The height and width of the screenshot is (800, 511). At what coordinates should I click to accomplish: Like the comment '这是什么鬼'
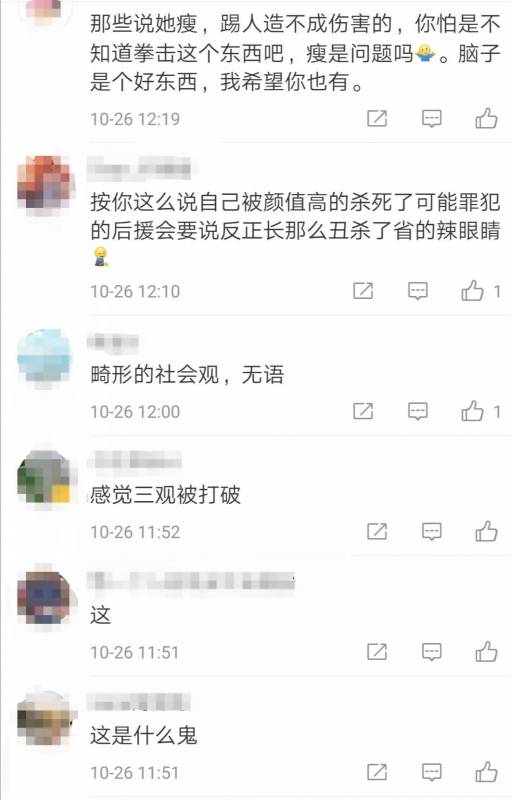point(486,772)
